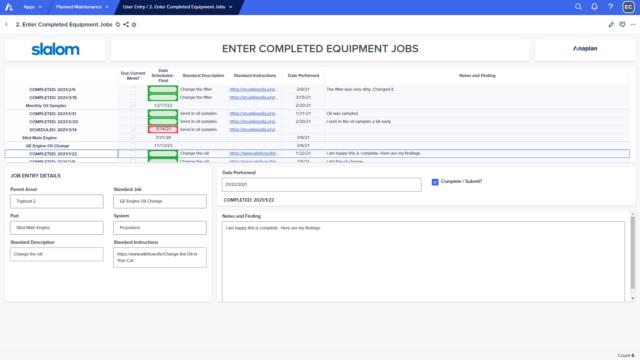Click the Date Performed column header
The height and width of the screenshot is (360, 640).
point(303,76)
